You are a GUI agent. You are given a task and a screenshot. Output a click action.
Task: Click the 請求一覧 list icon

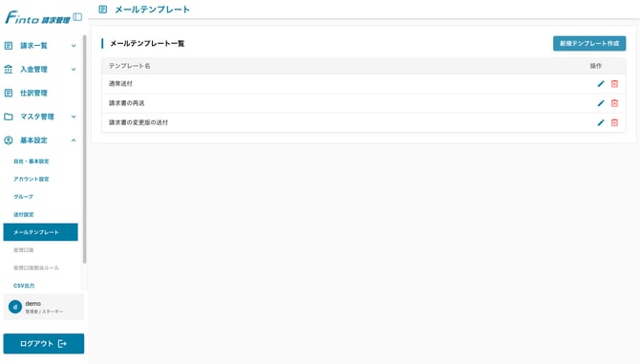click(9, 46)
